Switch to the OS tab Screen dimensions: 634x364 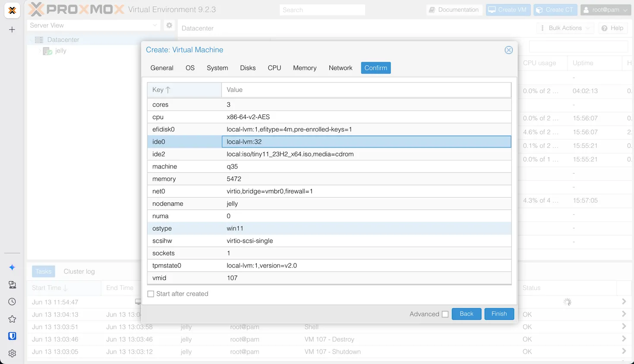(190, 68)
